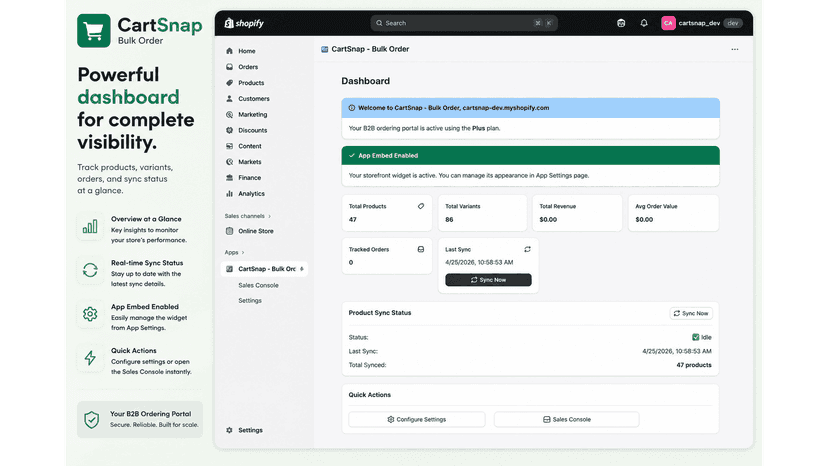This screenshot has height=466, width=828.
Task: Click the CartSnap icon in page header
Action: pyautogui.click(x=324, y=49)
